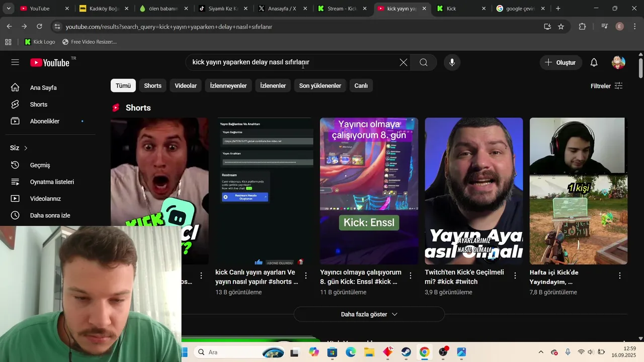Screen dimensions: 644x362
Task: Select the Videolar filter chip
Action: point(186,85)
